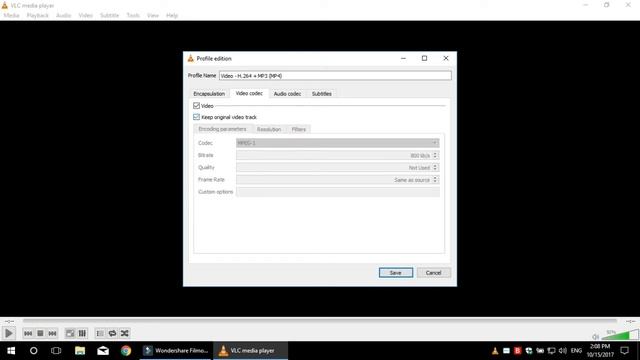This screenshot has height=360, width=640.
Task: Open File Explorer from the taskbar
Action: (80, 351)
